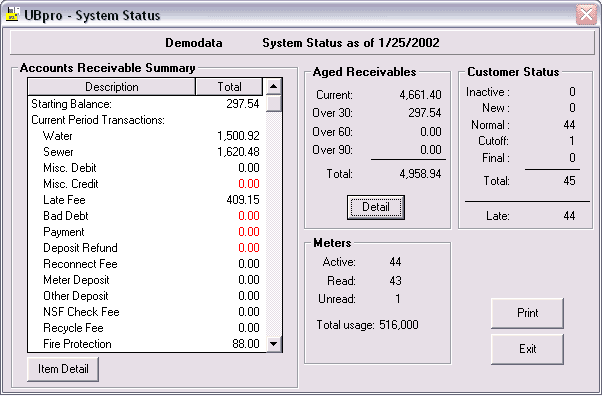
Task: Click the Total column header
Action: 229,87
